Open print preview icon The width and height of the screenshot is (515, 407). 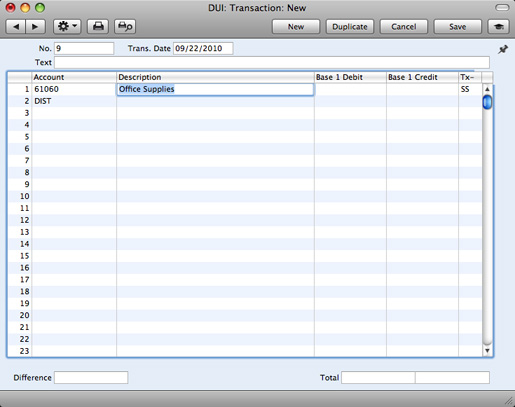(125, 27)
